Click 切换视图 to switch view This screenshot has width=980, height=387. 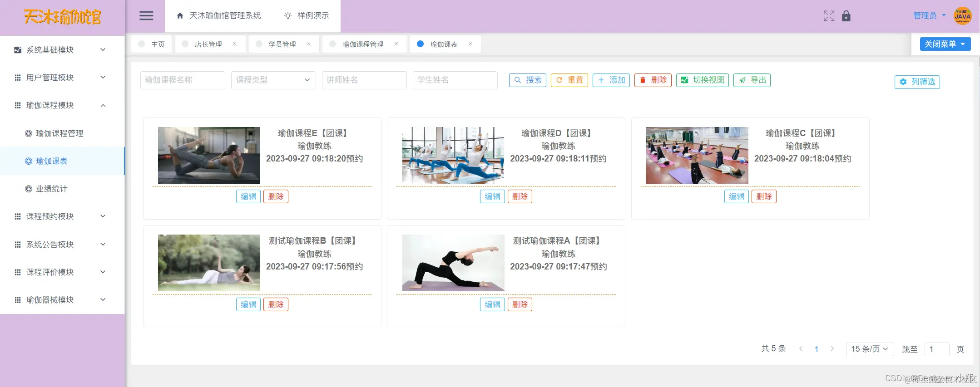point(703,80)
